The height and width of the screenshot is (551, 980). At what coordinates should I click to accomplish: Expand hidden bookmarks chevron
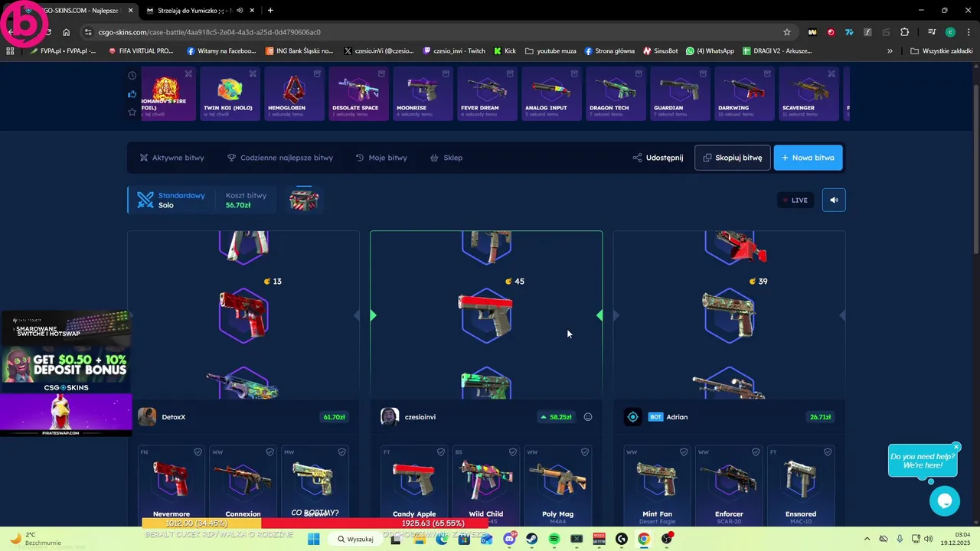[890, 51]
